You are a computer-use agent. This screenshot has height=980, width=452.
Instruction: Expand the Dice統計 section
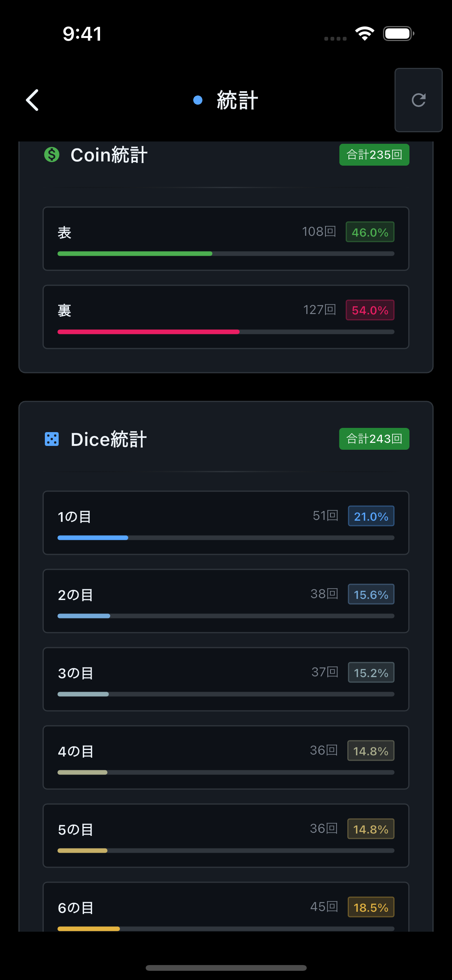(x=108, y=439)
